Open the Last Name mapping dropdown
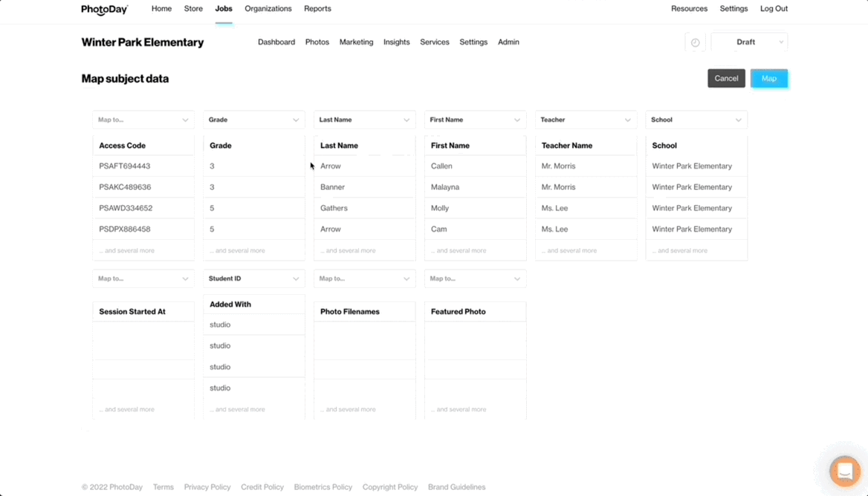Image resolution: width=868 pixels, height=496 pixels. 364,120
